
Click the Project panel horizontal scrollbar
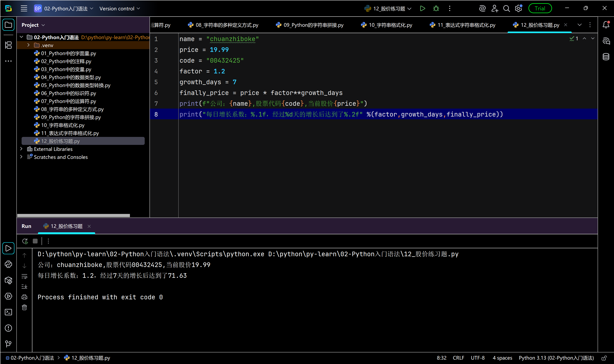(73, 215)
